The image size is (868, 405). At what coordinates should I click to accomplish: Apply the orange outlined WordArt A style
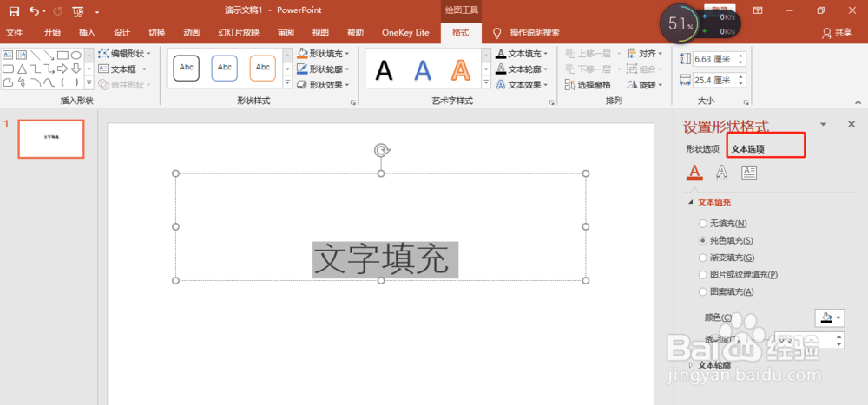click(460, 70)
